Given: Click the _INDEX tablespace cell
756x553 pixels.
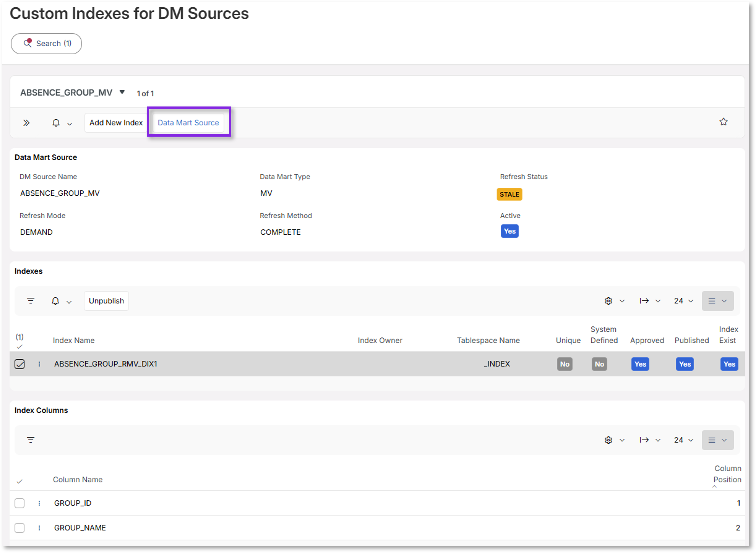Looking at the screenshot, I should 497,364.
